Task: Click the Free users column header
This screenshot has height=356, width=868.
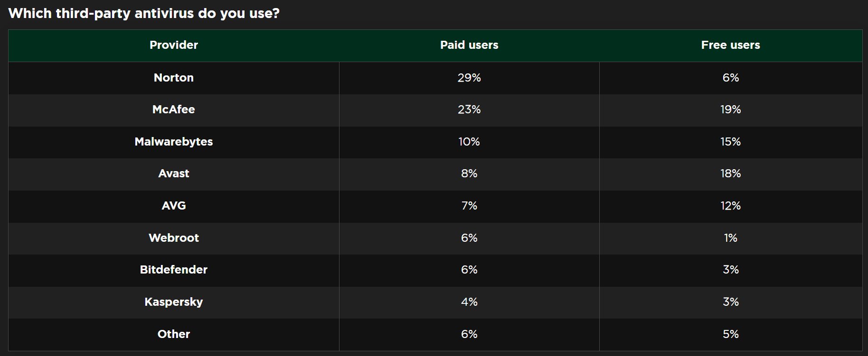Action: [x=730, y=45]
